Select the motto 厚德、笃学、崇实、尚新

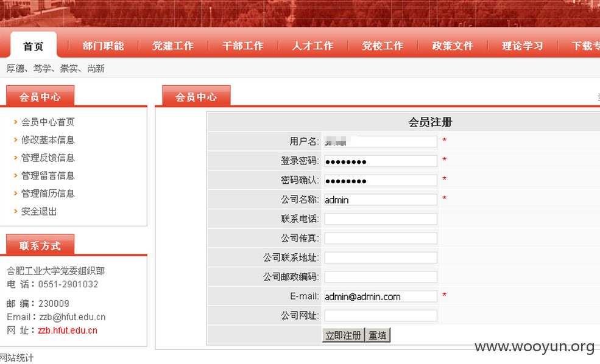55,68
